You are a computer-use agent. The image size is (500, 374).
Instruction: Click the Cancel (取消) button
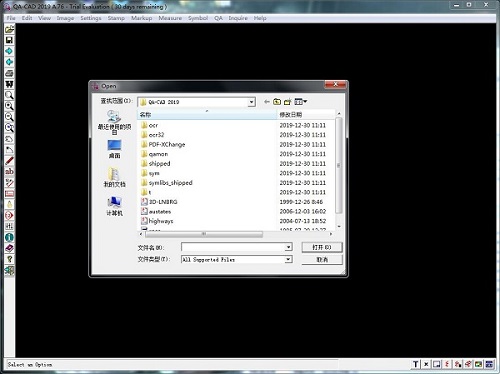(x=322, y=259)
